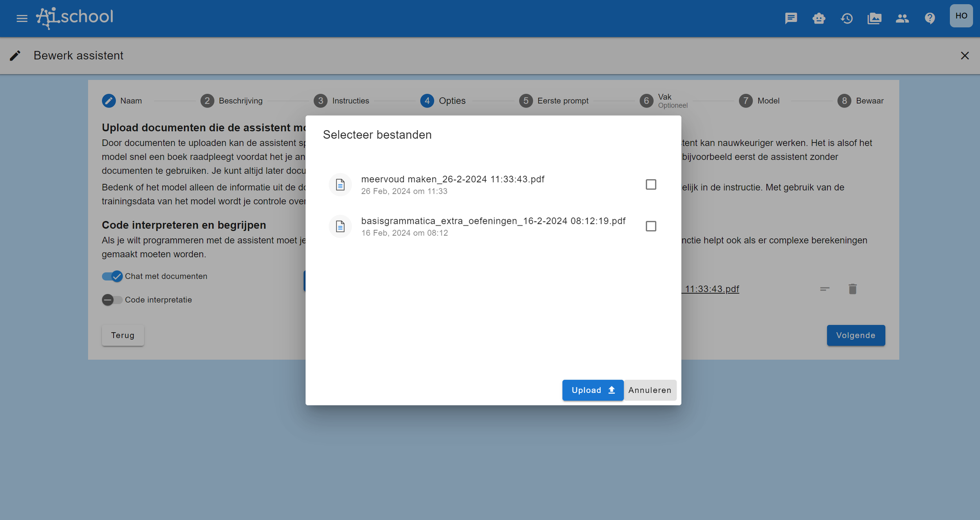Screen dimensions: 980x520
Task: Go to the optional Vak step
Action: click(x=664, y=101)
